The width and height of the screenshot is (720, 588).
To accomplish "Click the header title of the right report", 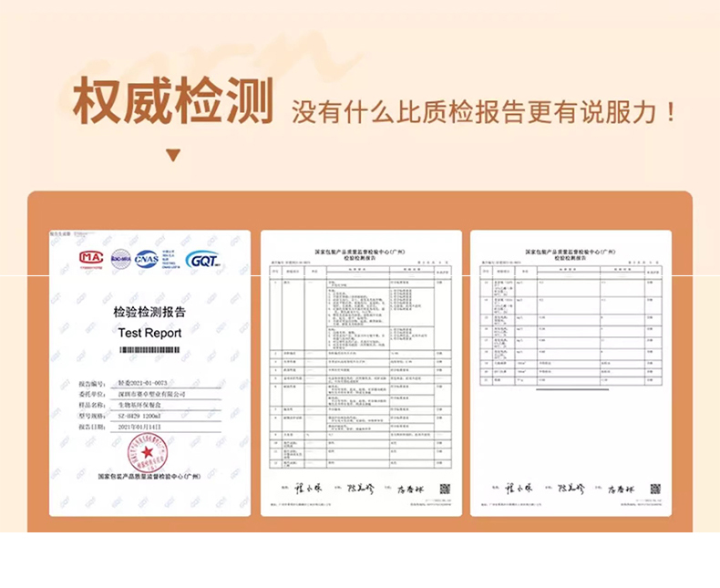I will point(571,254).
